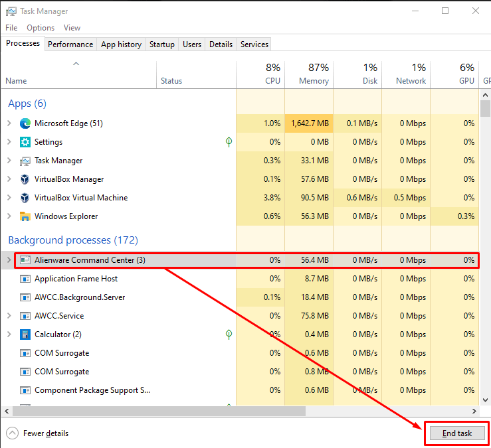
Task: Click the 75.8 MB memory cell
Action: [309, 316]
